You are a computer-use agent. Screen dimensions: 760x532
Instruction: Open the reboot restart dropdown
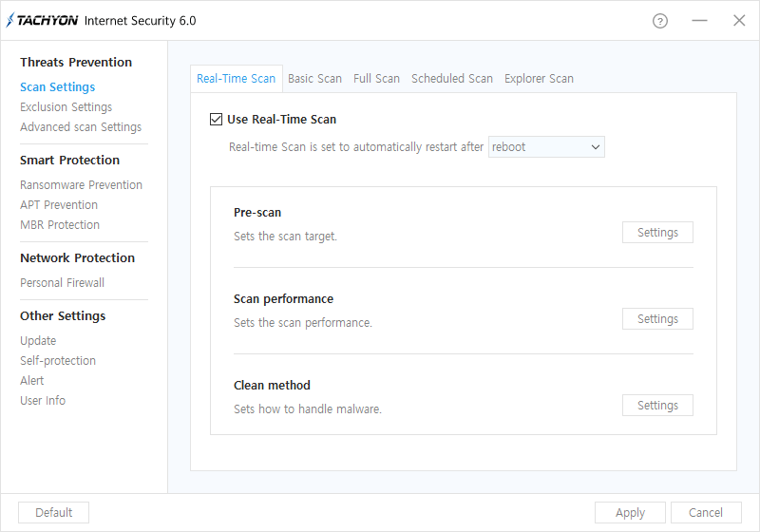(546, 147)
